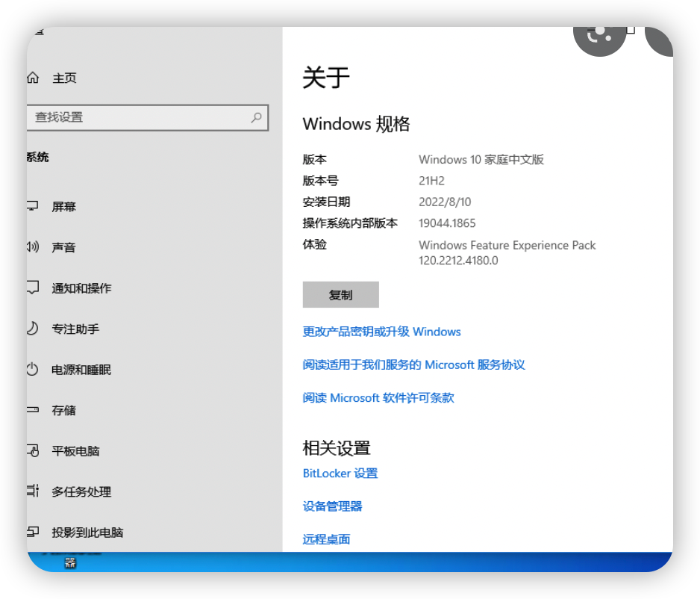The image size is (700, 599).
Task: Navigate to 主页 with the home icon
Action: (x=34, y=78)
